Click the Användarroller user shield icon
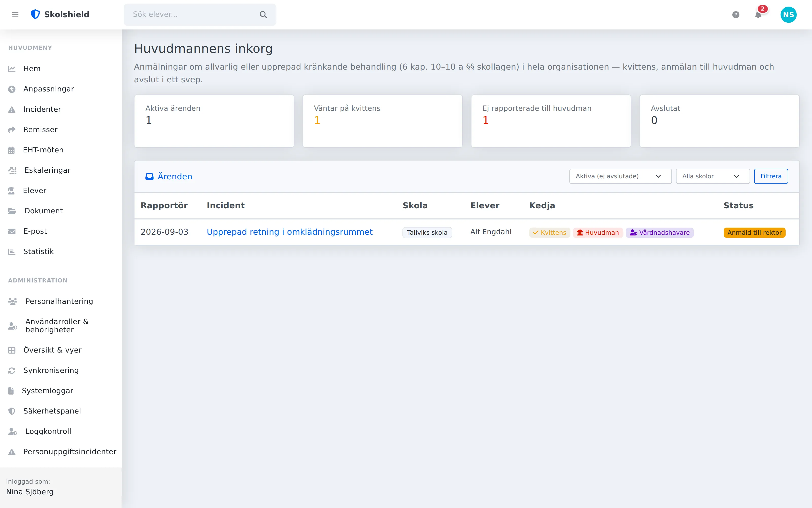The width and height of the screenshot is (812, 508). (13, 326)
